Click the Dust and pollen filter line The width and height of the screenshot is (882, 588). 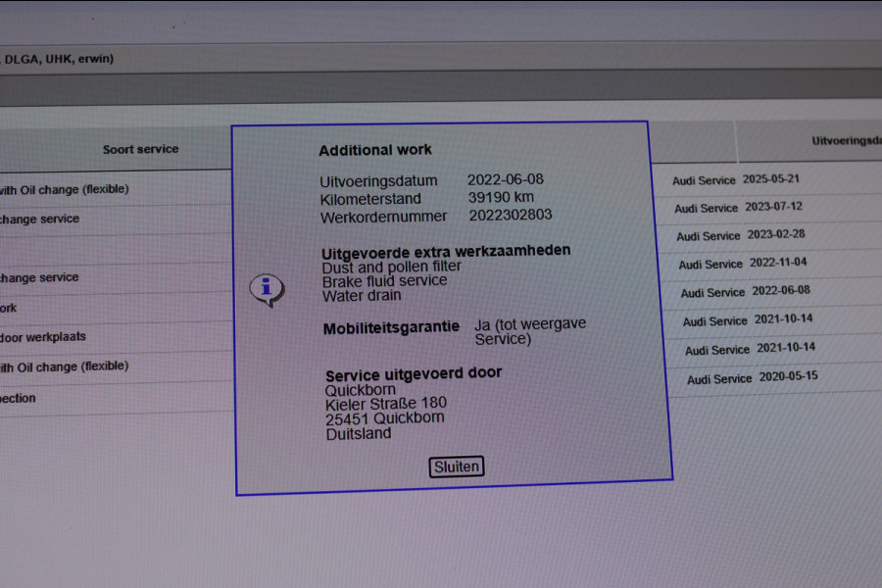click(x=391, y=266)
